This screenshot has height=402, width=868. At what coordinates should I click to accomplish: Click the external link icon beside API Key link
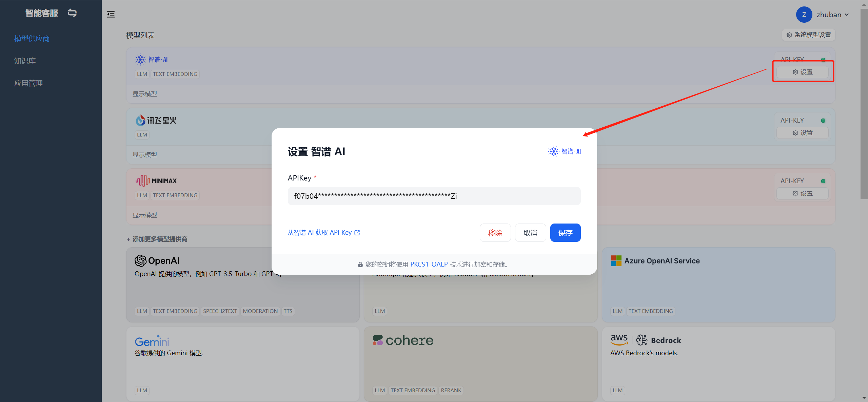(357, 233)
